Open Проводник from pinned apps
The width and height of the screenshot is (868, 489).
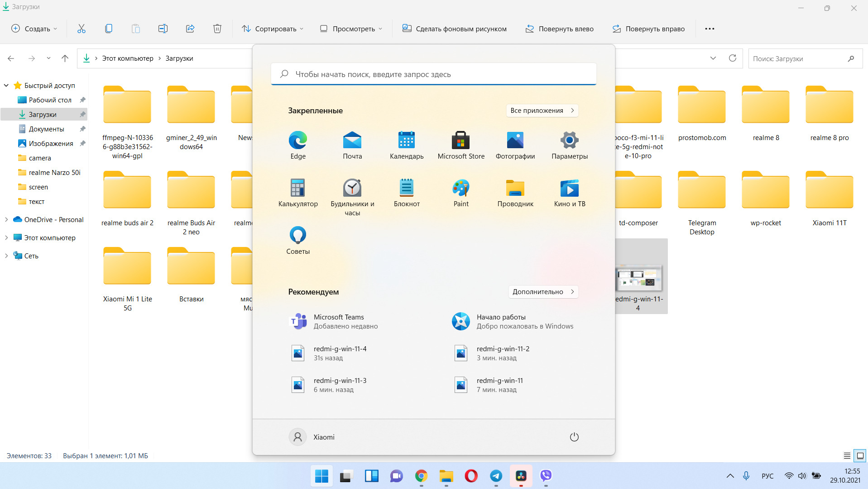515,193
